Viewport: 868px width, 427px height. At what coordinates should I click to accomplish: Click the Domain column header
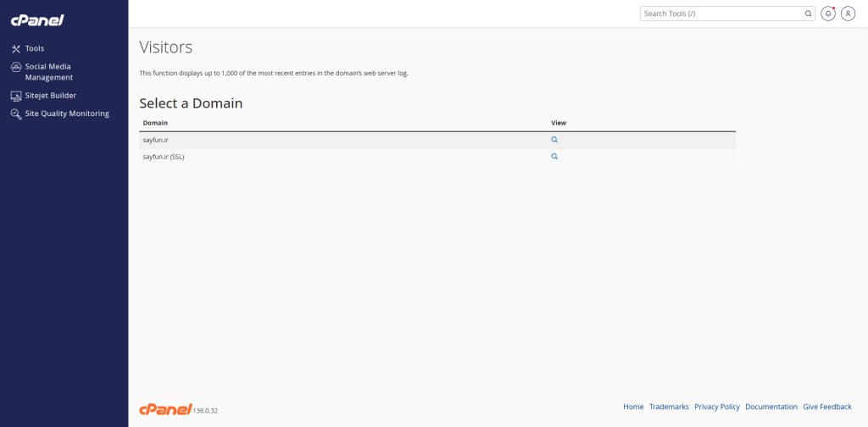click(156, 123)
